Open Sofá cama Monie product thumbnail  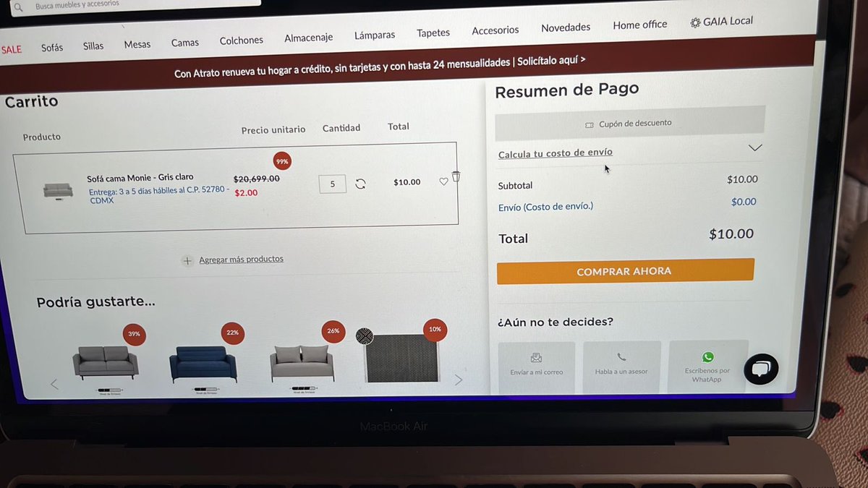[58, 191]
